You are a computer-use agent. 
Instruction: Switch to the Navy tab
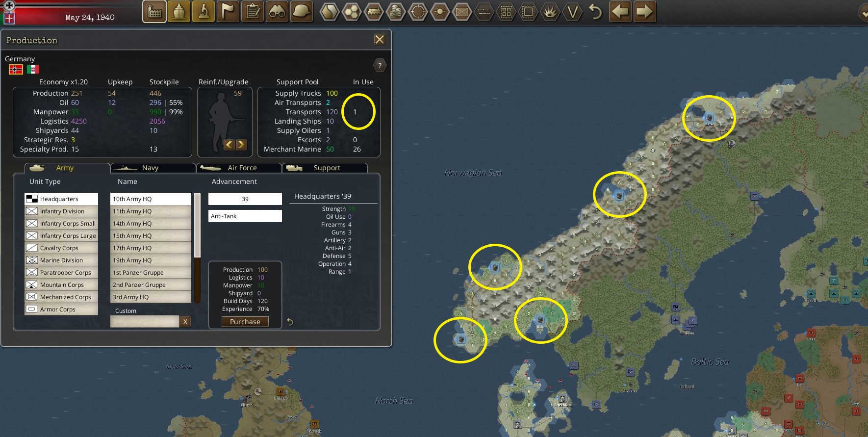click(x=153, y=168)
